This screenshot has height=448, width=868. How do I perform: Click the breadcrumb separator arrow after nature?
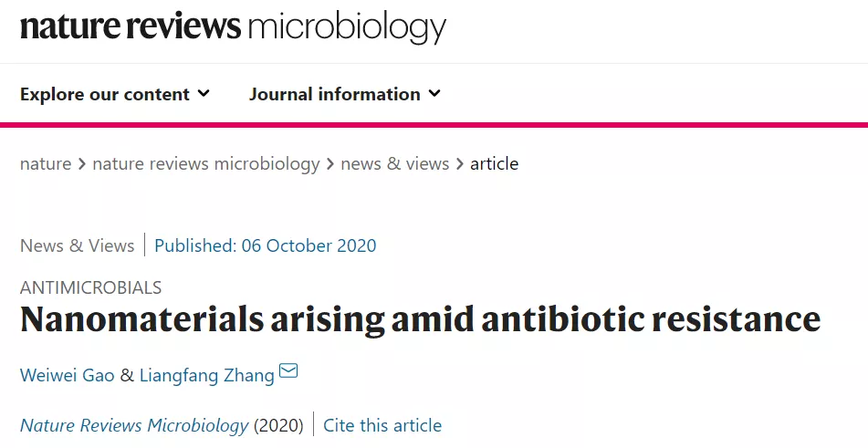click(82, 164)
